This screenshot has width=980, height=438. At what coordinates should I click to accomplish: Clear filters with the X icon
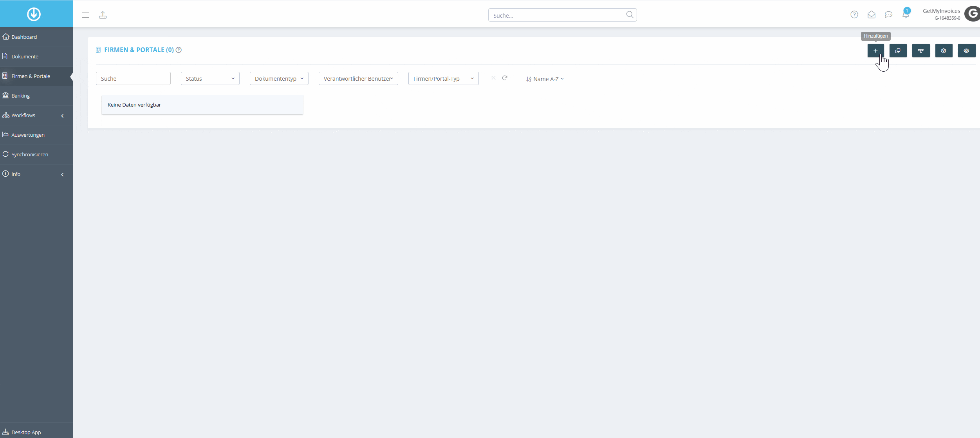pyautogui.click(x=493, y=78)
